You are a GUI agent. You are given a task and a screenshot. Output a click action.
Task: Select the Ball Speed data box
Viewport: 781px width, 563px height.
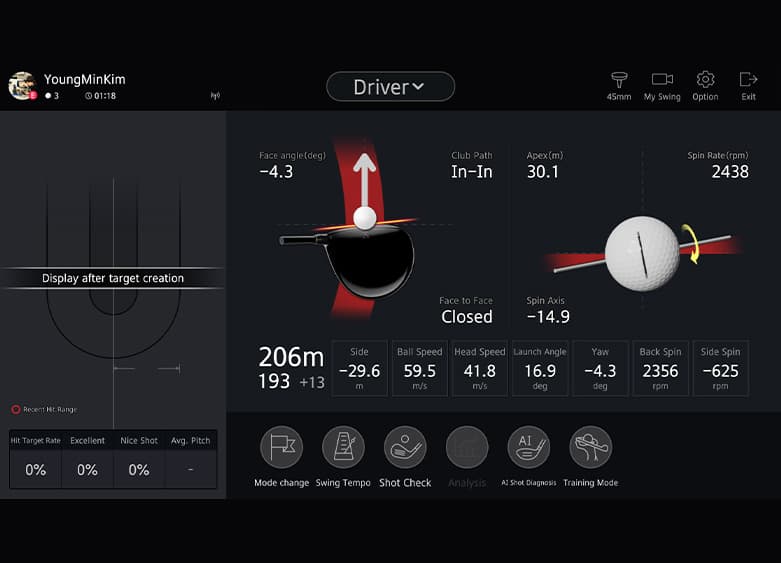pos(420,368)
